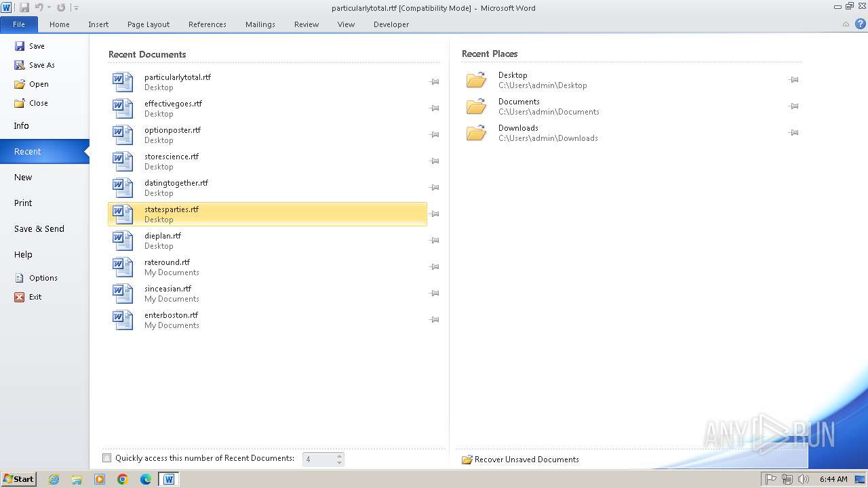Screen dimensions: 868x488
Task: Pin datingtogether.rtf to the recent list
Action: (x=434, y=188)
